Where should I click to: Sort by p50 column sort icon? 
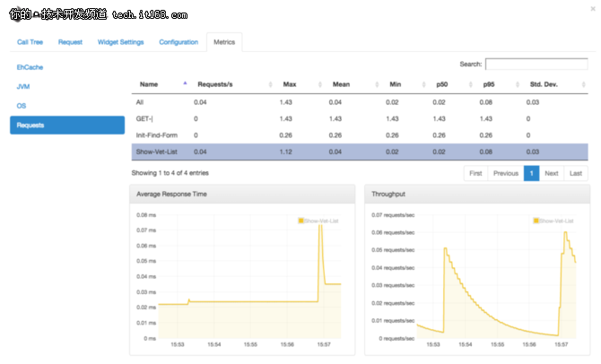(x=470, y=84)
